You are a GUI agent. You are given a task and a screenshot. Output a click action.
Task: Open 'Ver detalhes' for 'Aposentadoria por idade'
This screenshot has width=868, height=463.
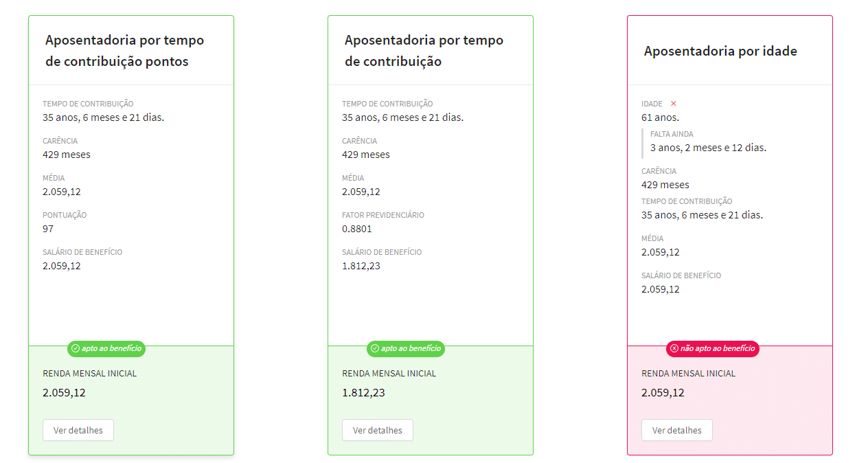pyautogui.click(x=676, y=429)
